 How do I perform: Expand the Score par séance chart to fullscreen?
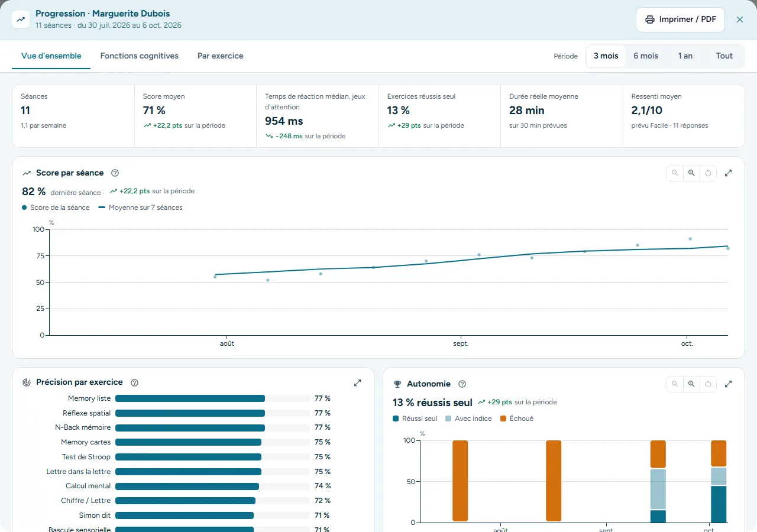tap(729, 173)
